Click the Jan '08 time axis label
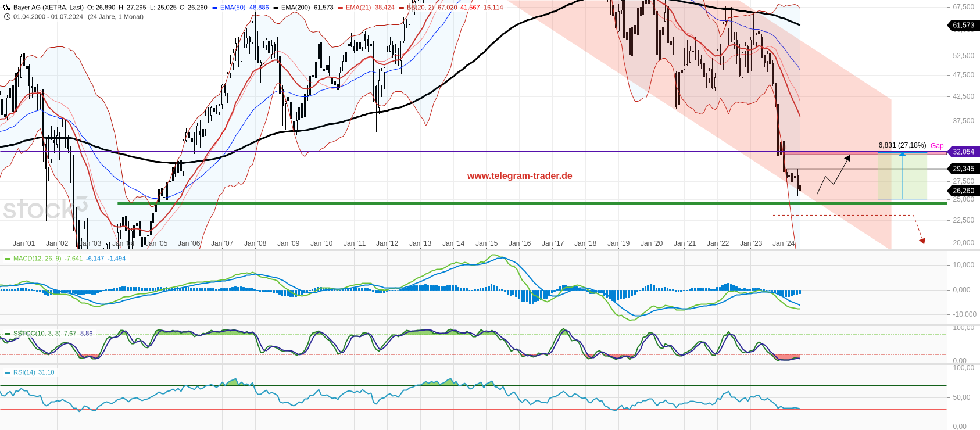Screen dimensions: 980x430 [x=255, y=243]
